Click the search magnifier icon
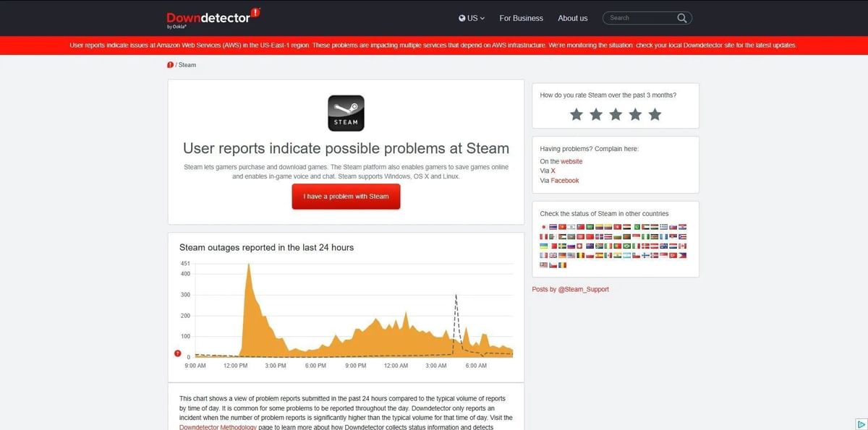868x430 pixels. [x=681, y=17]
